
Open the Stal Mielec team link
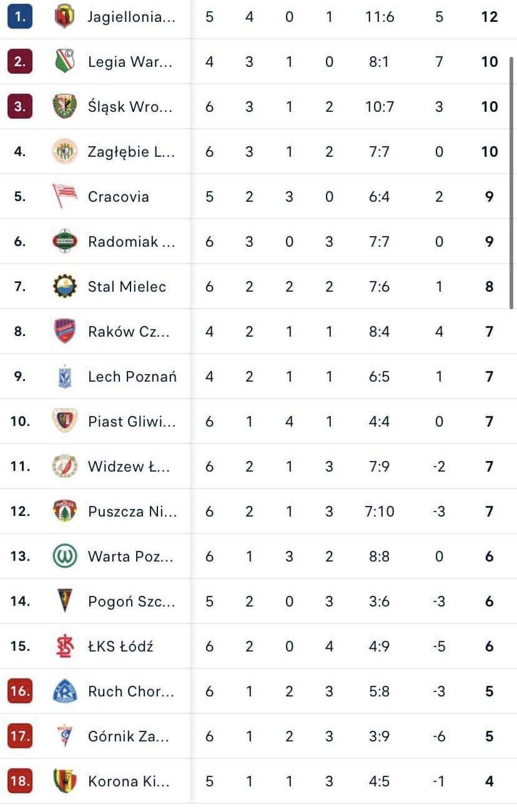pyautogui.click(x=127, y=286)
